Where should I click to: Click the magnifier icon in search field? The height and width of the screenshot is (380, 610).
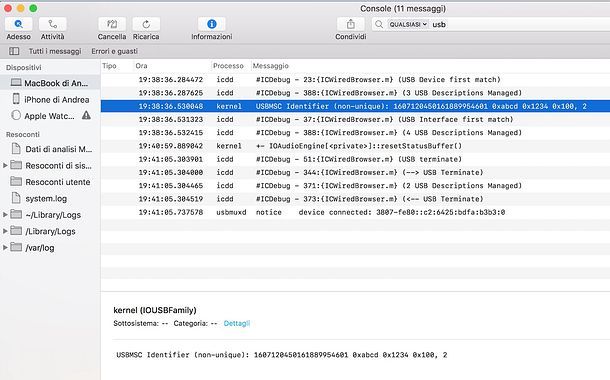point(379,25)
